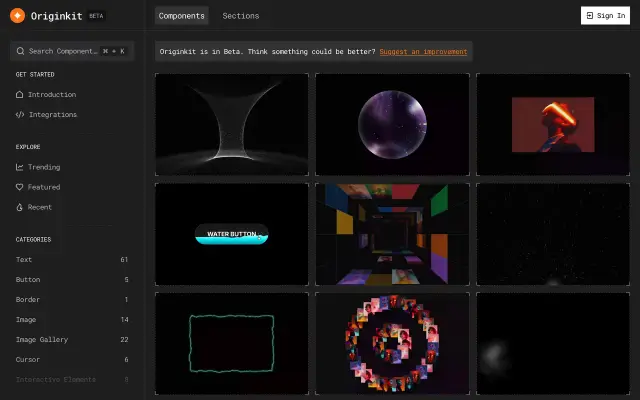Click the Trending chart icon
Image resolution: width=640 pixels, height=400 pixels.
[19, 167]
